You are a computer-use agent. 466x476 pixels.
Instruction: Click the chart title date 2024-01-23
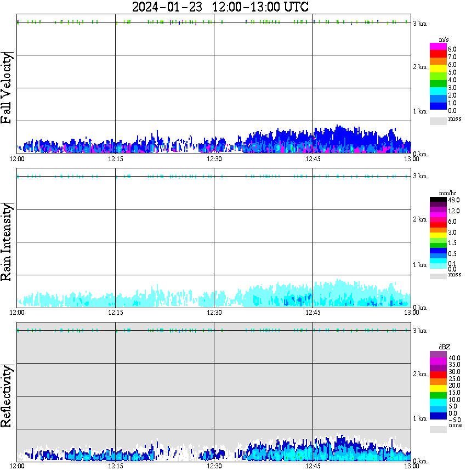(167, 7)
